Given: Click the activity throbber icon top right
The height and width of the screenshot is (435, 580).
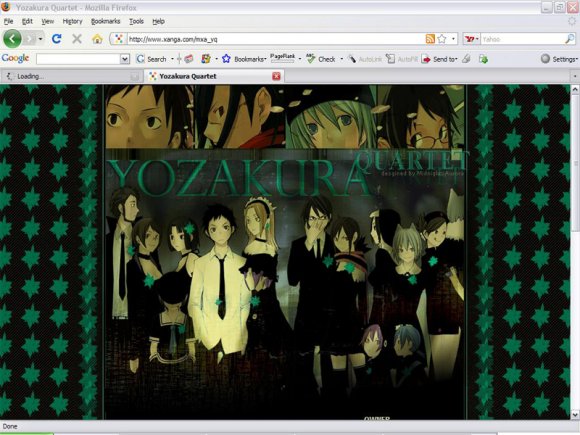Looking at the screenshot, I should pyautogui.click(x=572, y=21).
